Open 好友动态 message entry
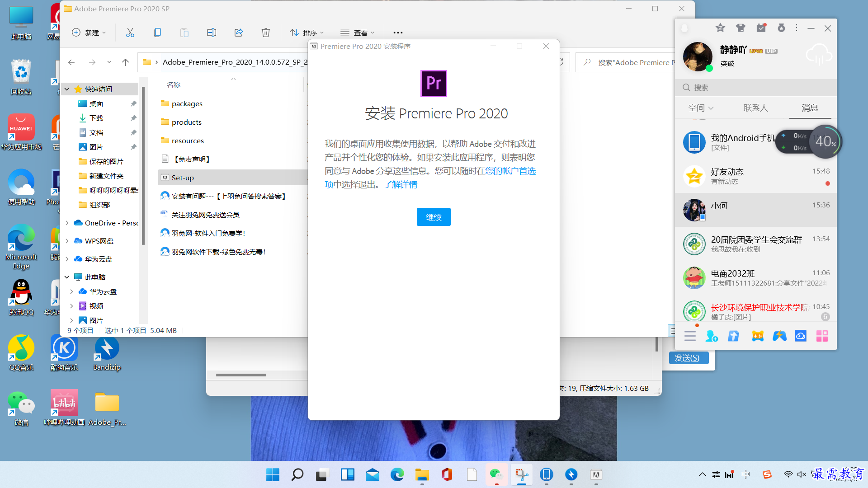Screen dimensions: 868x488 click(756, 176)
